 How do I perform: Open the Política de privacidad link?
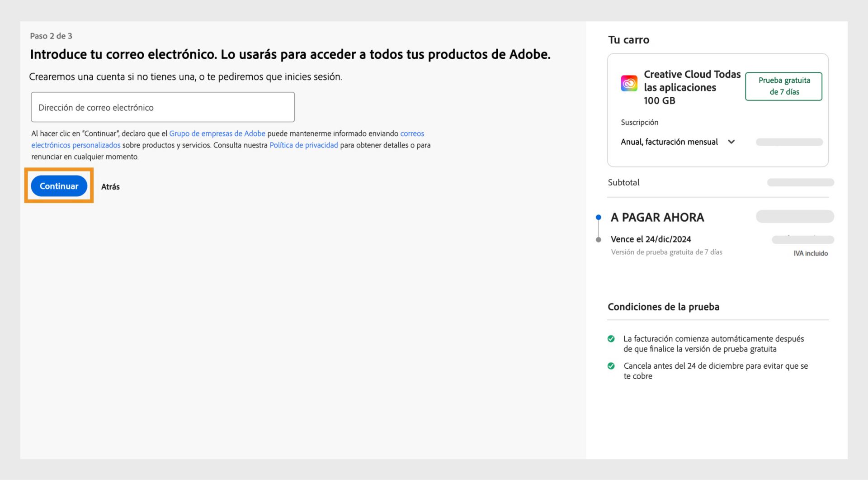pyautogui.click(x=304, y=145)
